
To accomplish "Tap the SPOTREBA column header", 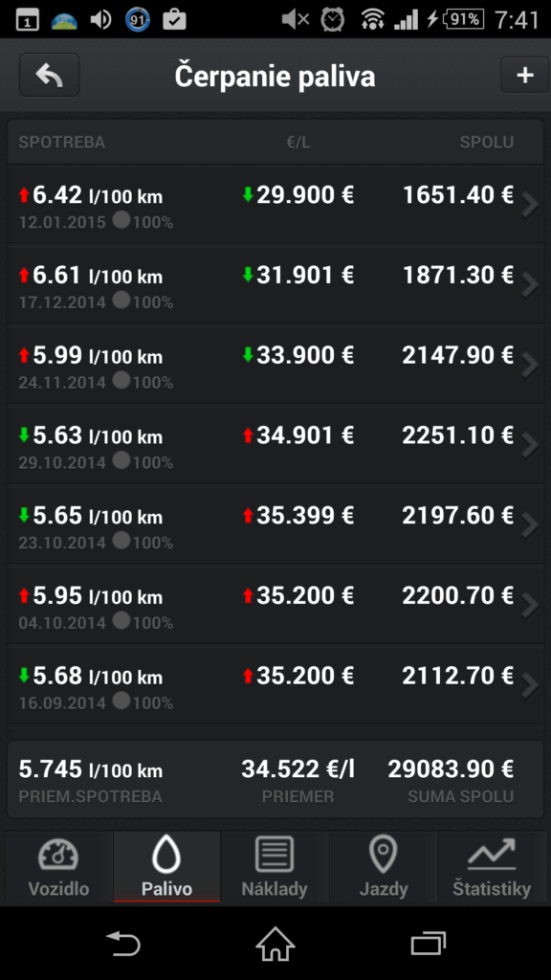I will click(62, 143).
